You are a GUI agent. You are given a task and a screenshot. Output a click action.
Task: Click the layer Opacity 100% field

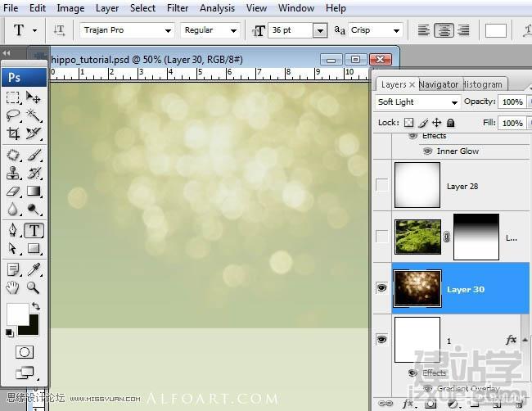512,102
